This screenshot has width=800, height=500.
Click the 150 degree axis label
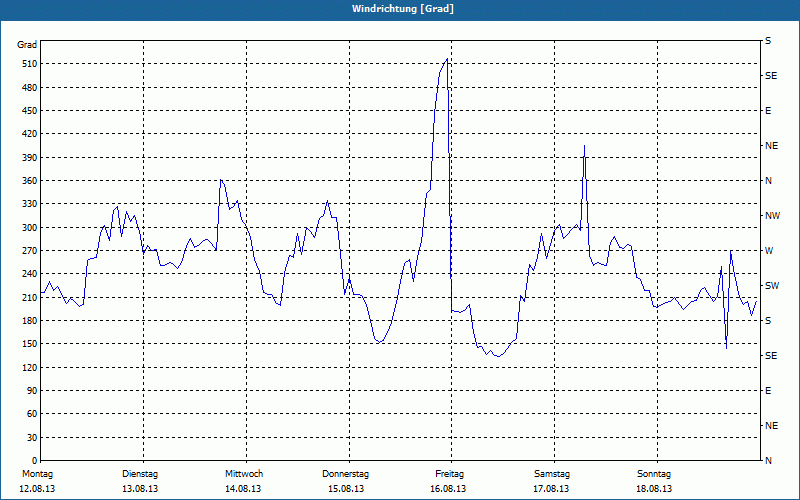(30, 344)
